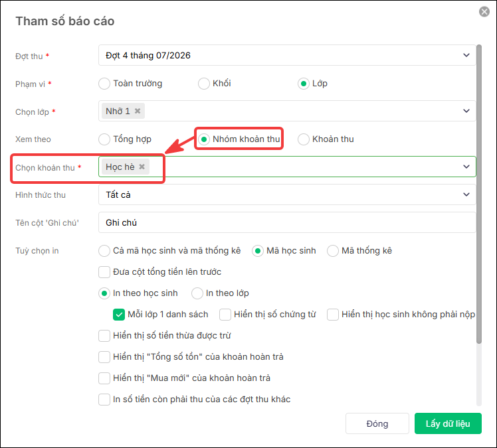Choose Tổng hợp view option
This screenshot has width=497, height=448.
104,139
